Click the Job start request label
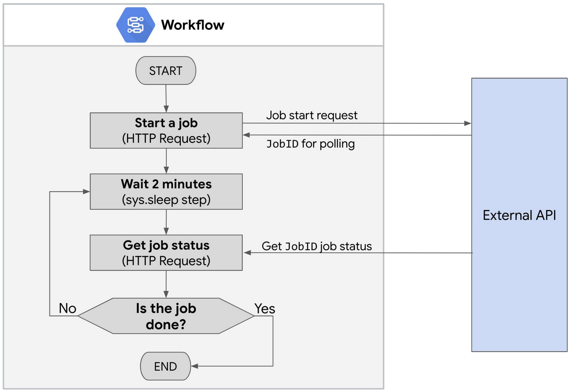The image size is (576, 392). (312, 115)
